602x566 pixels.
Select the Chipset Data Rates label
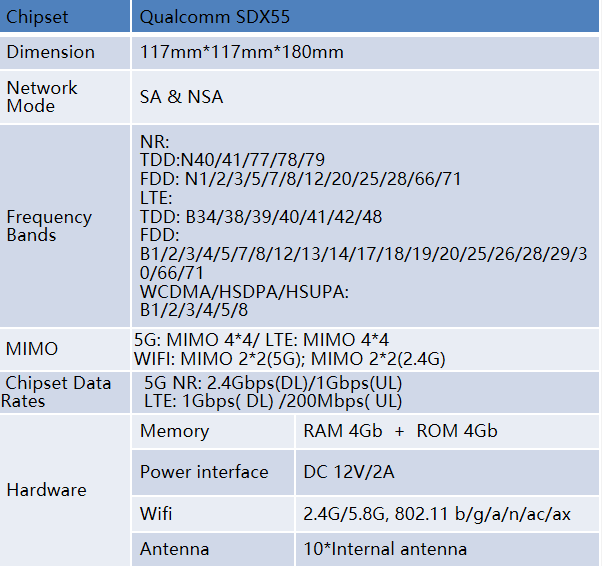[x=56, y=392]
